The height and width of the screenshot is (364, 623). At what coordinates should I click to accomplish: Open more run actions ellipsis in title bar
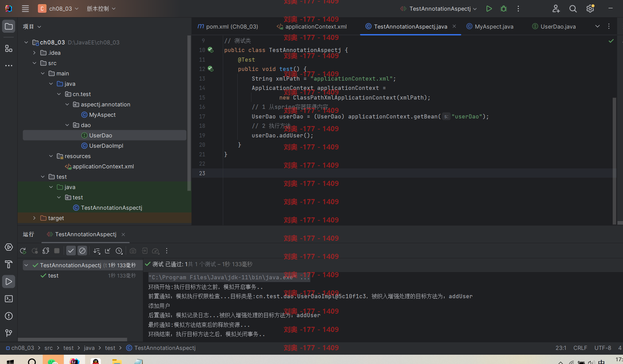click(x=518, y=9)
